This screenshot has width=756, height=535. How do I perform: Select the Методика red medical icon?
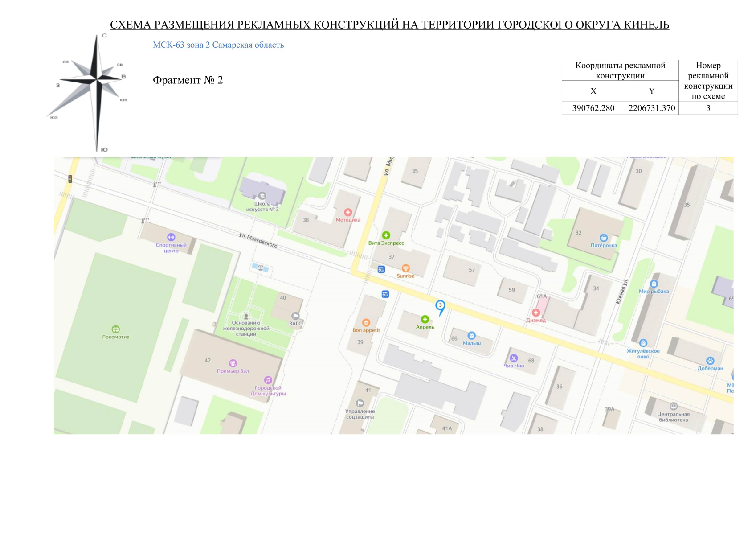pos(348,213)
